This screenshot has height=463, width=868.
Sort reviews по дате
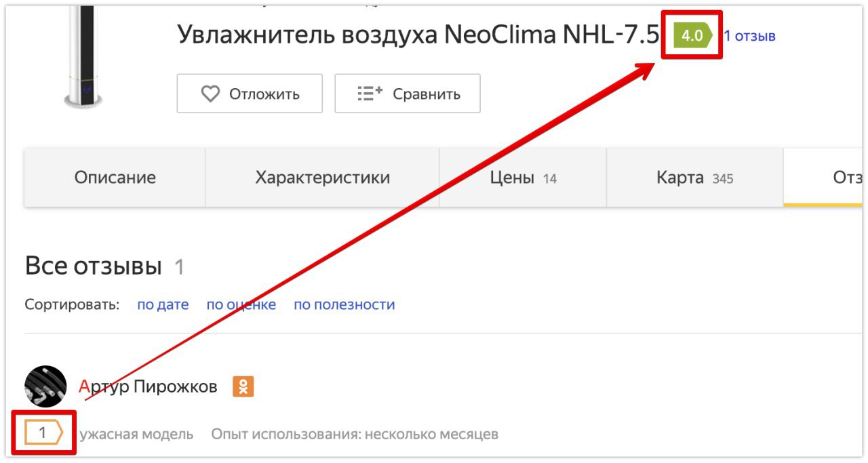163,304
